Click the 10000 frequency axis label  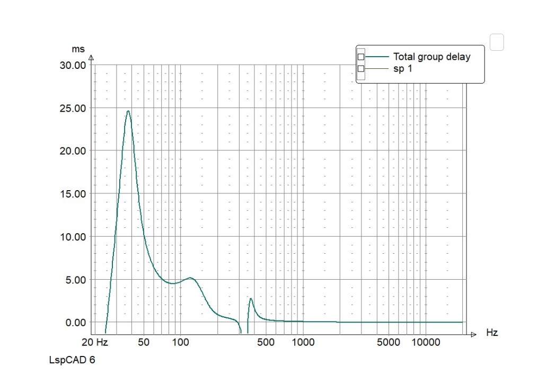click(426, 342)
